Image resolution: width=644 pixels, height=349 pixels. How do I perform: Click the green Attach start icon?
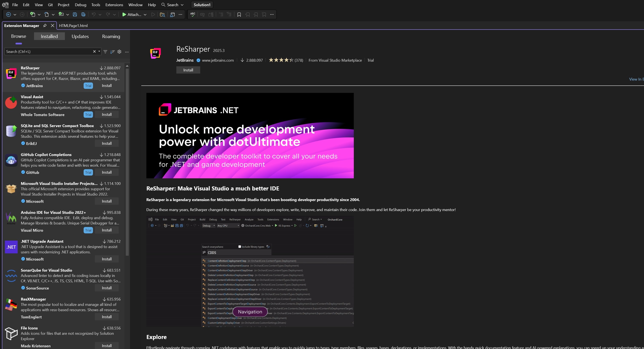pos(124,14)
